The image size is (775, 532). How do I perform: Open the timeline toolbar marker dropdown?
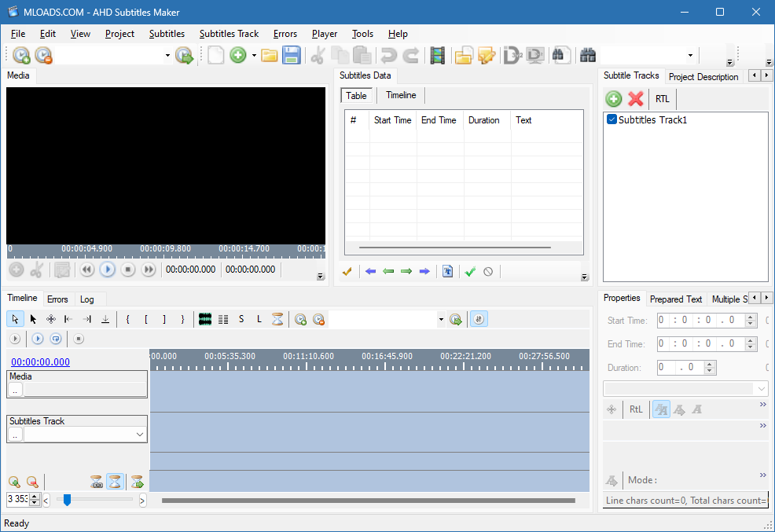pos(441,320)
